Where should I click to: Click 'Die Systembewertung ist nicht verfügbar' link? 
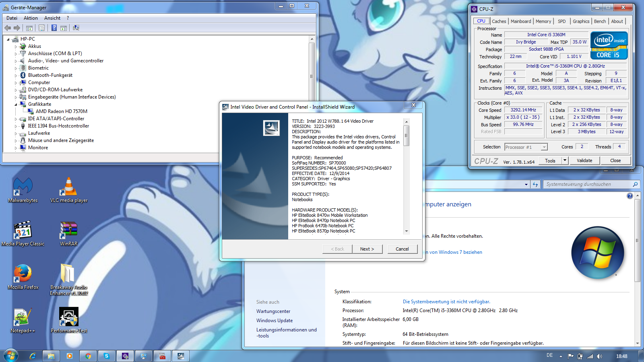446,302
